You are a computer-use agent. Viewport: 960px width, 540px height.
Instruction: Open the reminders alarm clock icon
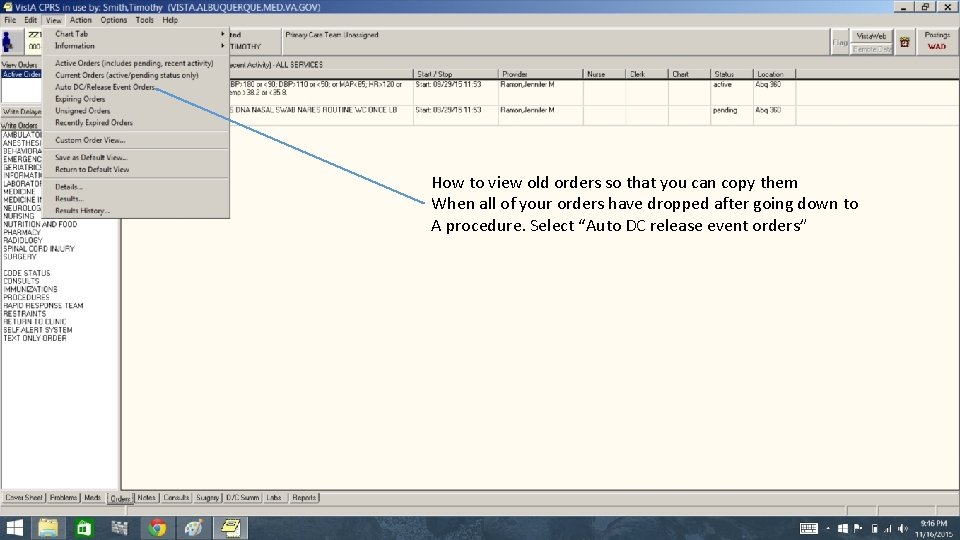[904, 42]
